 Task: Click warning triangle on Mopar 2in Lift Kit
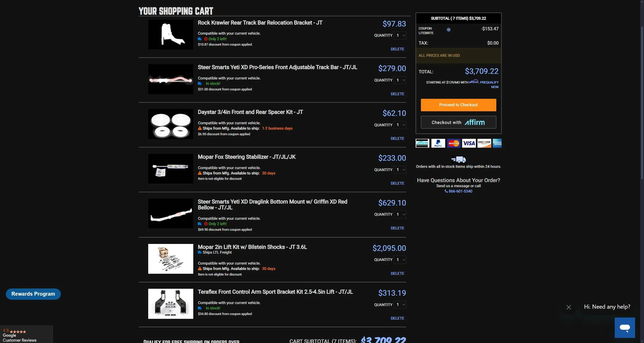[x=200, y=269]
